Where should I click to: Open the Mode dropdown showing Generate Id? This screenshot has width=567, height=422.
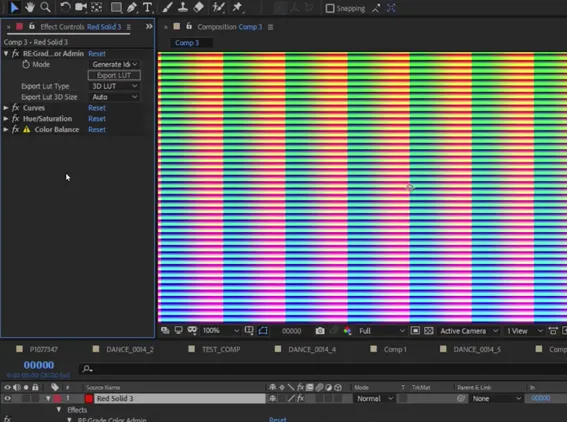tap(114, 64)
